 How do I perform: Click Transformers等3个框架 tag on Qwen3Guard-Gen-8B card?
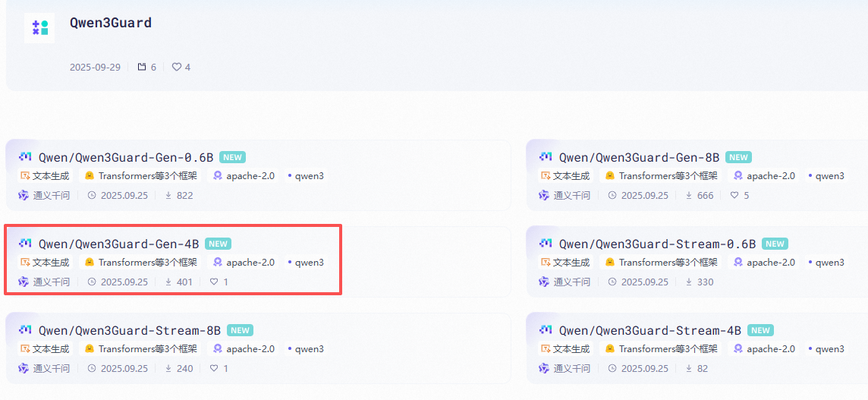661,176
